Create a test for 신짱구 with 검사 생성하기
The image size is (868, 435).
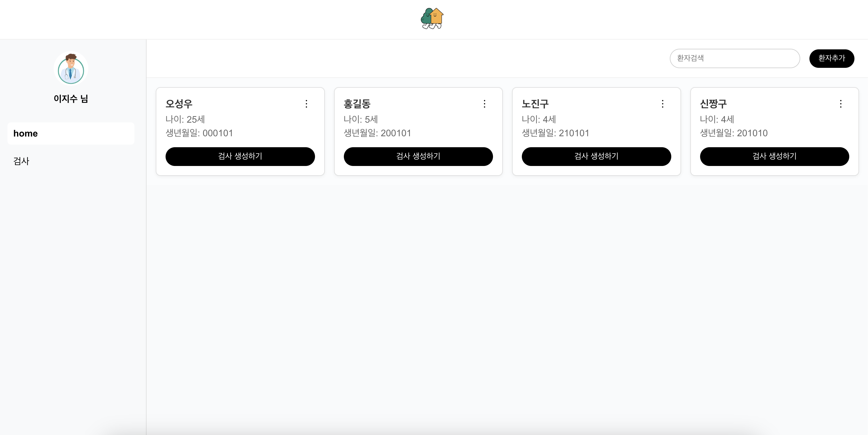774,156
